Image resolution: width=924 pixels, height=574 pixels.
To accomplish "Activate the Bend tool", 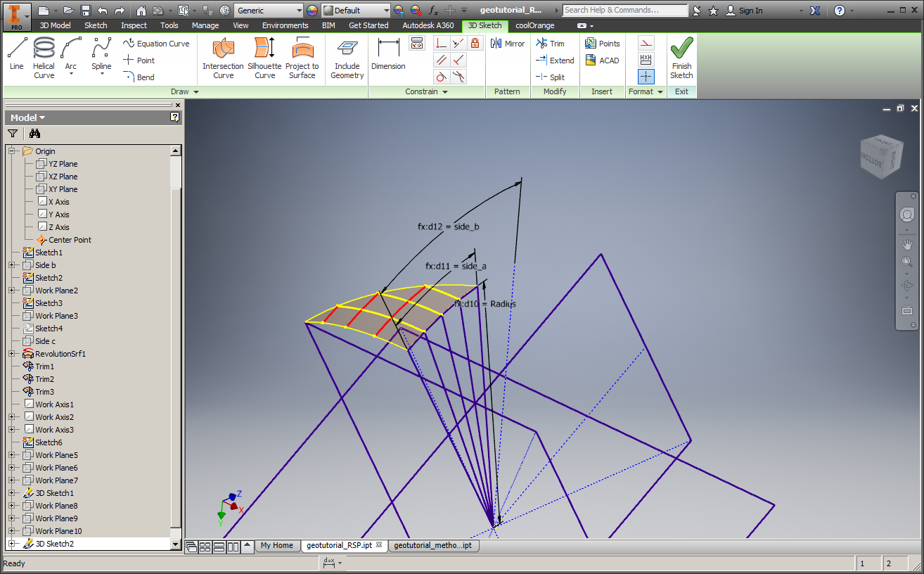I will point(139,77).
